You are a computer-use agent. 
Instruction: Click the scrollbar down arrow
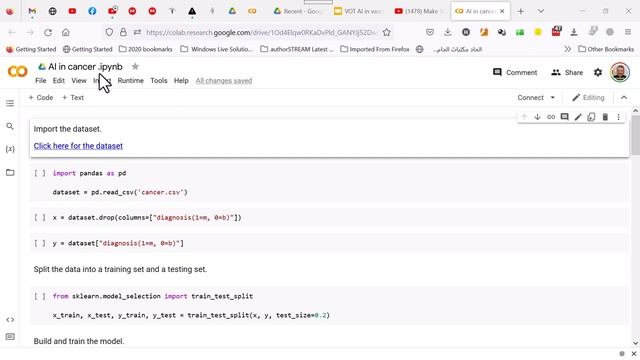coord(636,343)
